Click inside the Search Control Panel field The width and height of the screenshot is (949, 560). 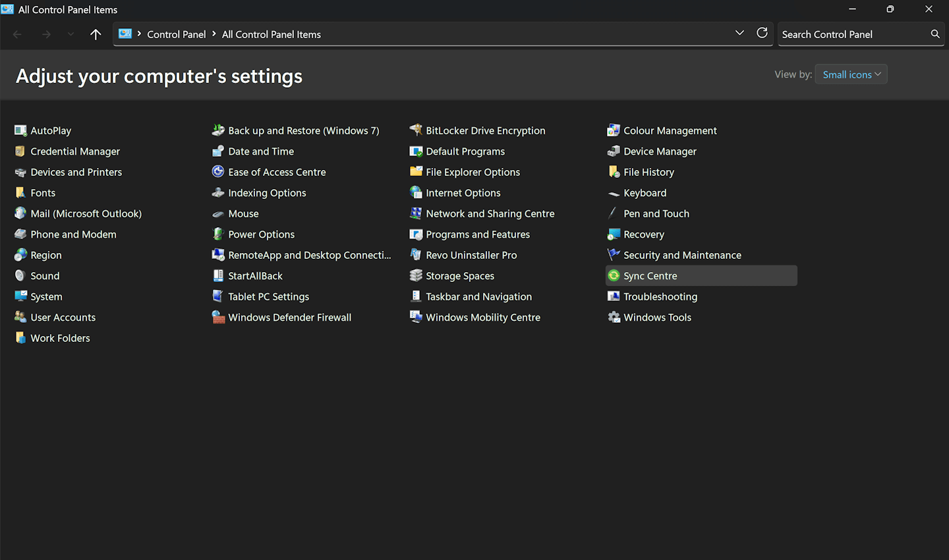850,34
